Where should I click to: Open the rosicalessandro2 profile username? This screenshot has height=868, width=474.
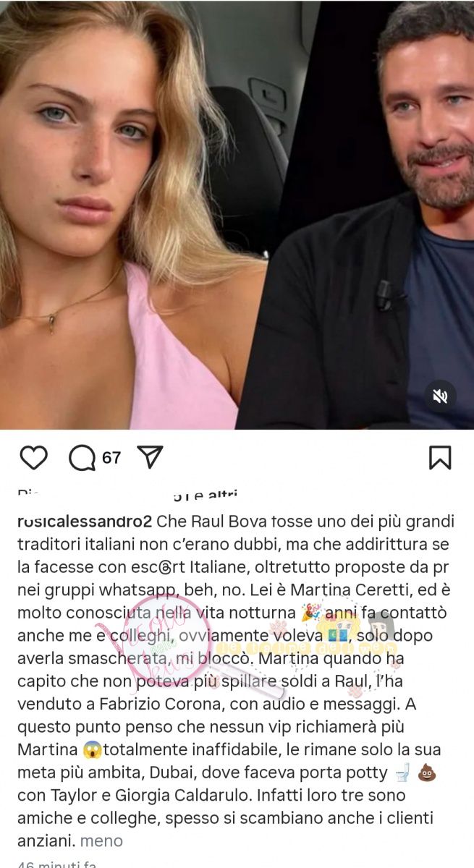[x=85, y=521]
